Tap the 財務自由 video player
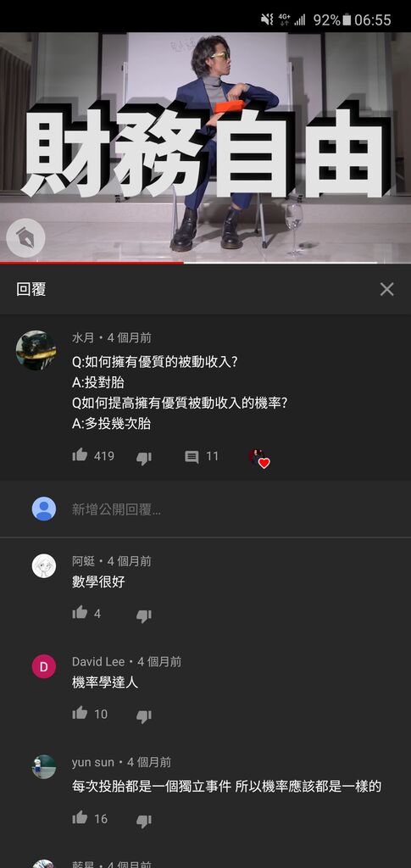This screenshot has width=411, height=868. click(205, 147)
